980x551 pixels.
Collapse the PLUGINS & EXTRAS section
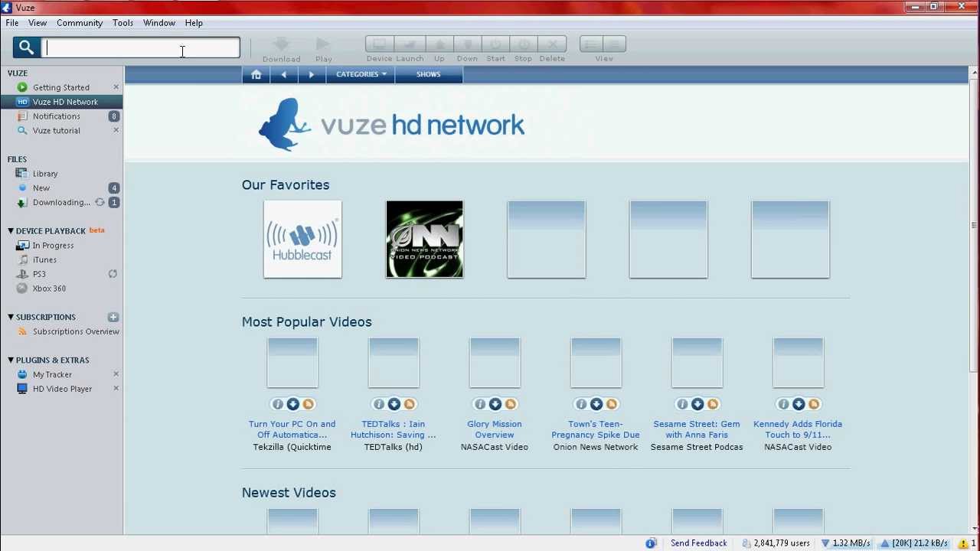[11, 360]
